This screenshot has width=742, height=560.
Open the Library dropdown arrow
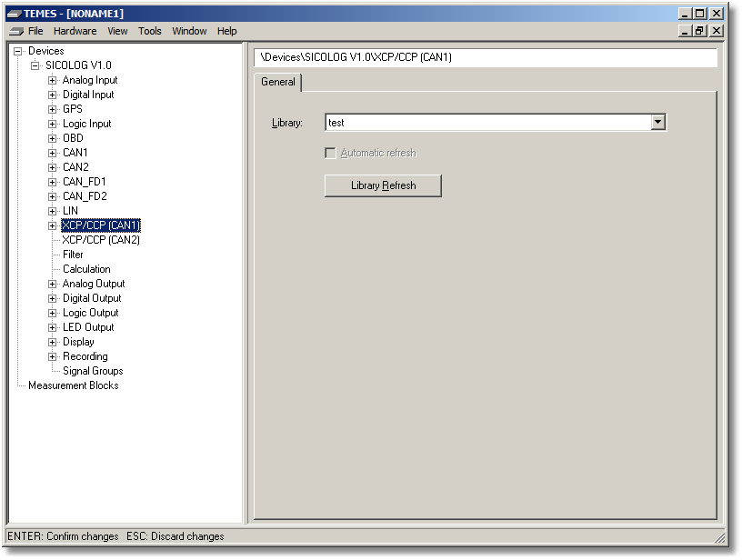[657, 123]
